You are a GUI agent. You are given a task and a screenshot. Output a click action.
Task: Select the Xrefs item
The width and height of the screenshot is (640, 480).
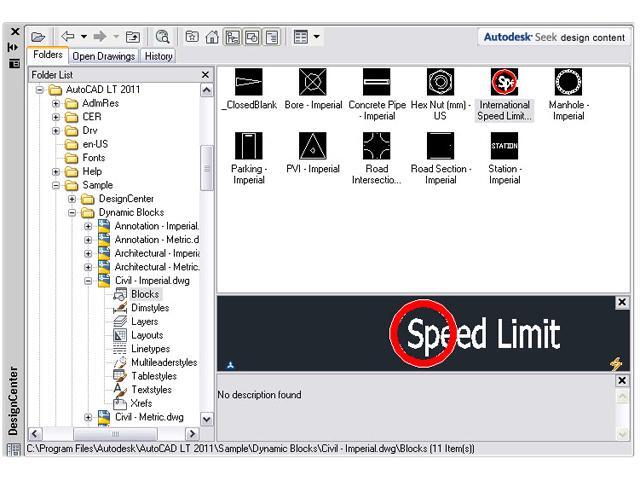pyautogui.click(x=141, y=403)
